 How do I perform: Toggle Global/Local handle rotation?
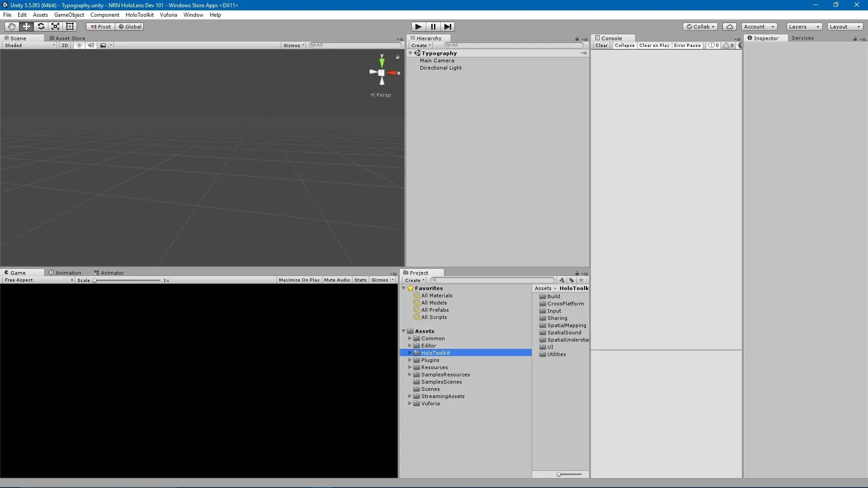pyautogui.click(x=130, y=27)
